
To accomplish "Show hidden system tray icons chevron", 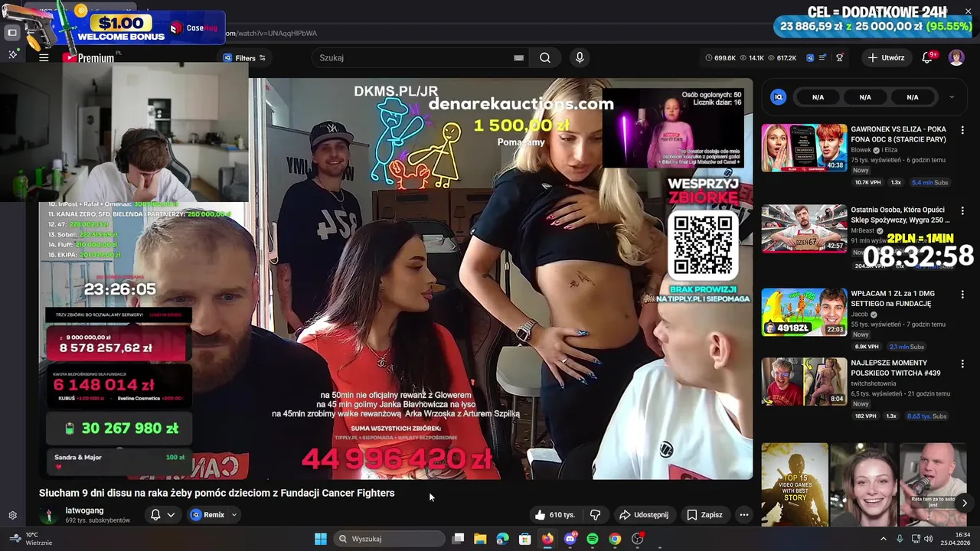I will [x=883, y=539].
